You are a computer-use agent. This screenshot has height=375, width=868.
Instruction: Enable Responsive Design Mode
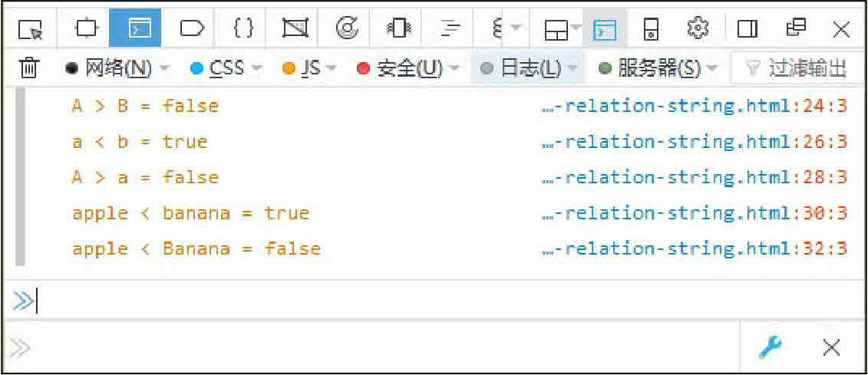click(651, 28)
